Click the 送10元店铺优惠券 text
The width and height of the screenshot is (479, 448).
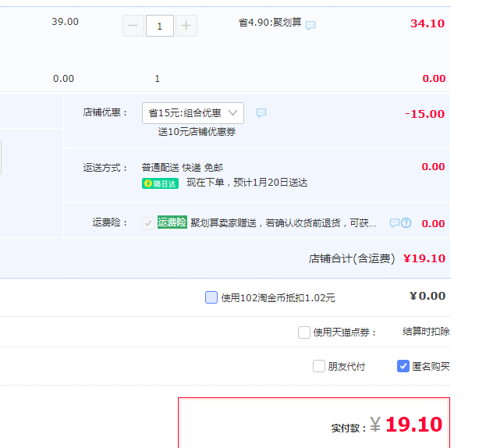click(197, 132)
